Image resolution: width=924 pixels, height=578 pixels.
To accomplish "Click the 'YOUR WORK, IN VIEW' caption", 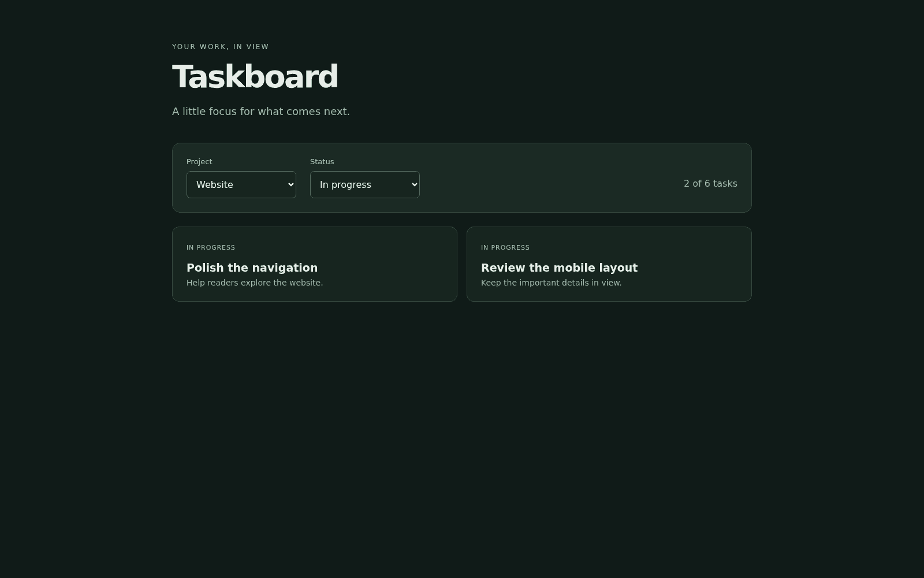I will click(x=221, y=47).
